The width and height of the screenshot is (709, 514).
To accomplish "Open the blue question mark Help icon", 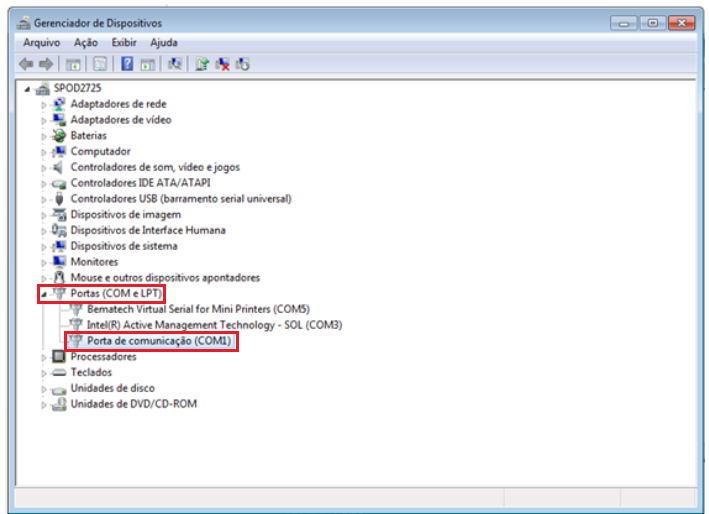I will click(127, 64).
